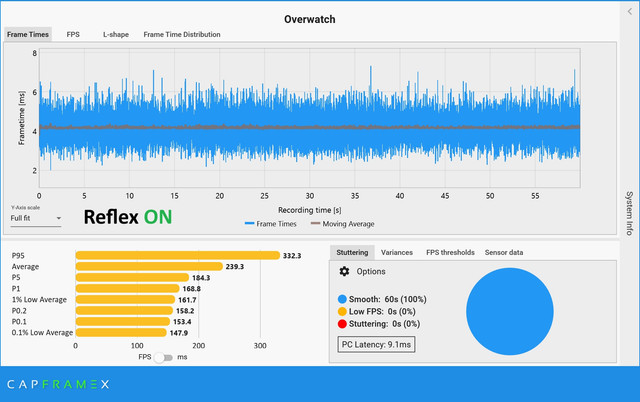Select the Stuttering tab
640x402 pixels.
(352, 252)
